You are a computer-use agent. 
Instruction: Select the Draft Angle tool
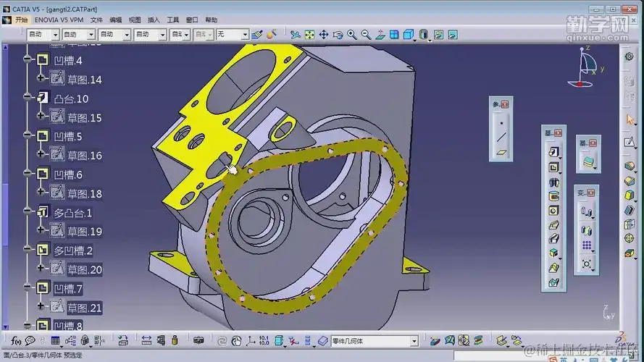pyautogui.click(x=630, y=195)
